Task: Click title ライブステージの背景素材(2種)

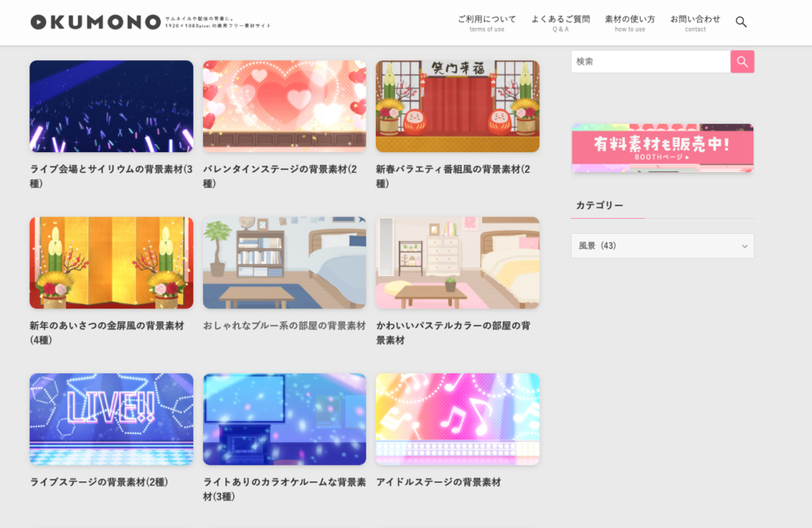Action: [99, 482]
